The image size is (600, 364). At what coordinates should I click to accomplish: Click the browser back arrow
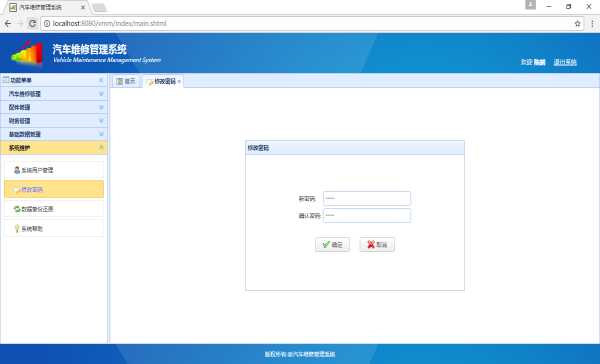pos(8,24)
